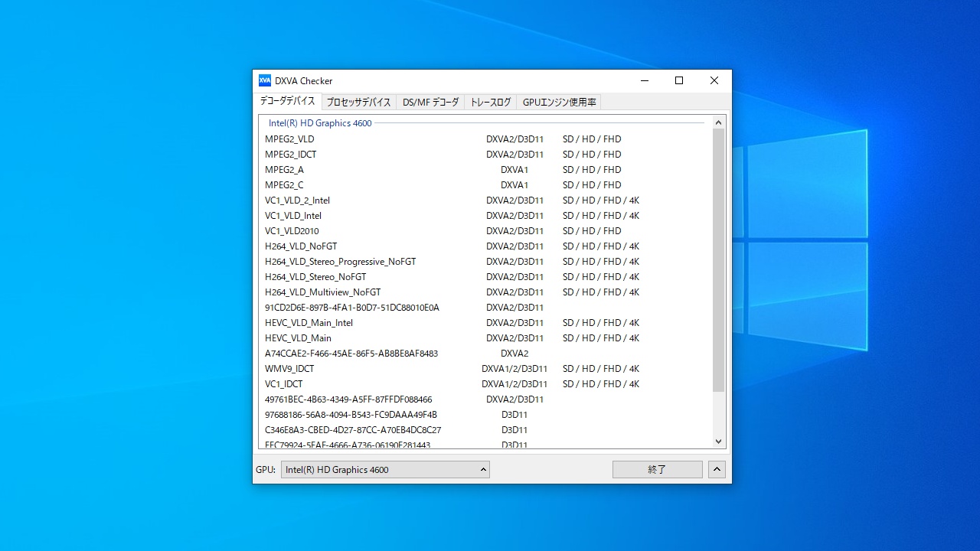This screenshot has width=980, height=551.
Task: Select the VC1_VLD_Intel entry
Action: click(485, 216)
